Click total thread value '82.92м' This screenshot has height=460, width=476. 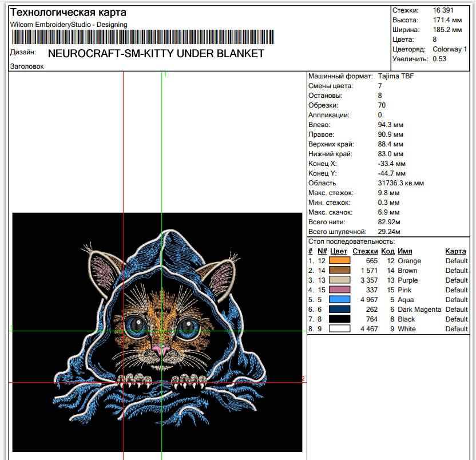click(x=389, y=222)
